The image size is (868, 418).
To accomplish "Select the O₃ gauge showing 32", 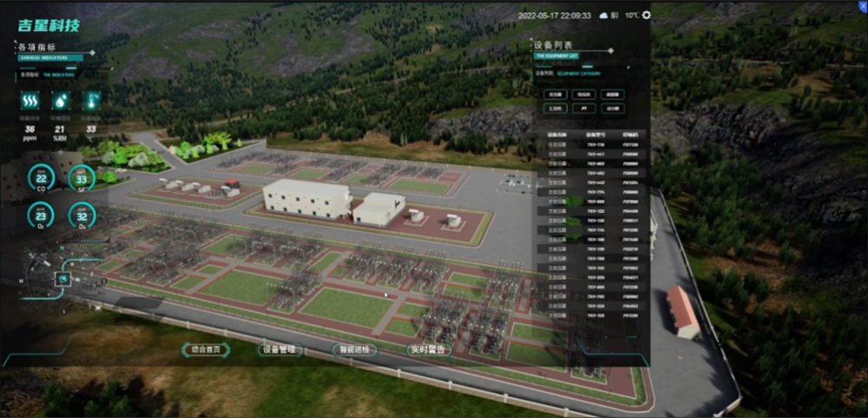I will [82, 216].
